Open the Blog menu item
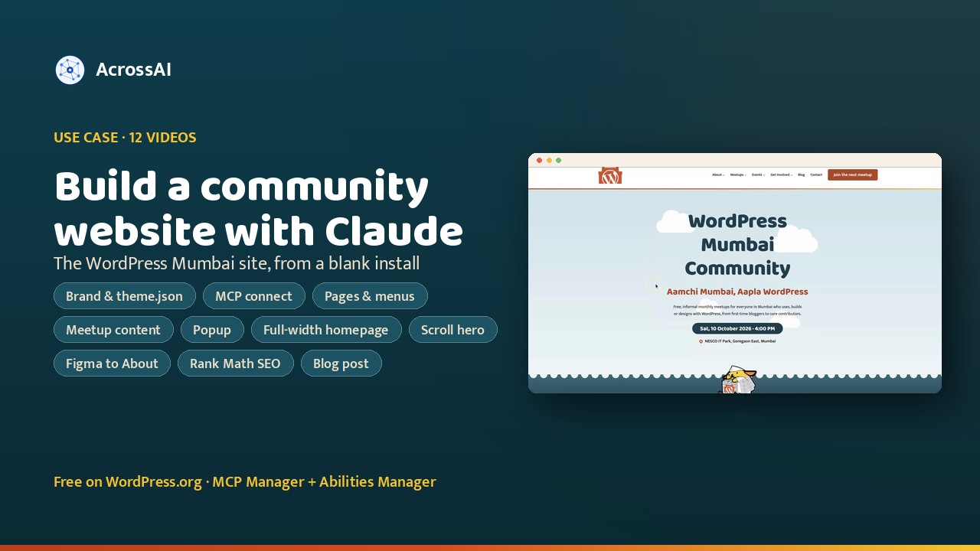 tap(801, 174)
